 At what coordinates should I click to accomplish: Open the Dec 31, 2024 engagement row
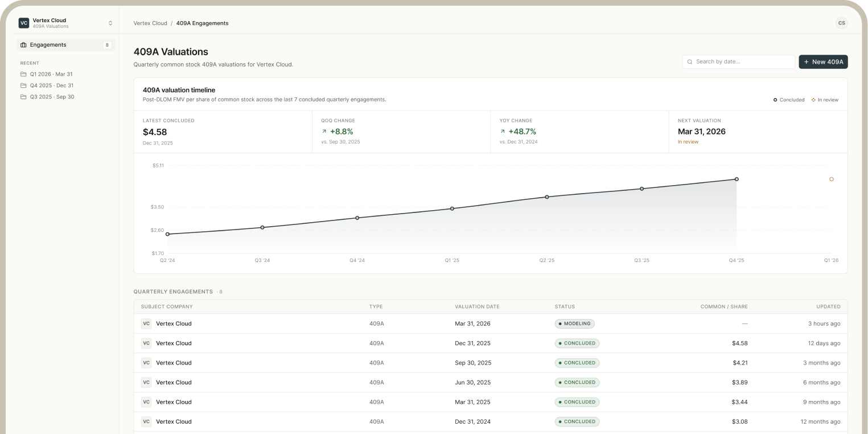(x=491, y=422)
